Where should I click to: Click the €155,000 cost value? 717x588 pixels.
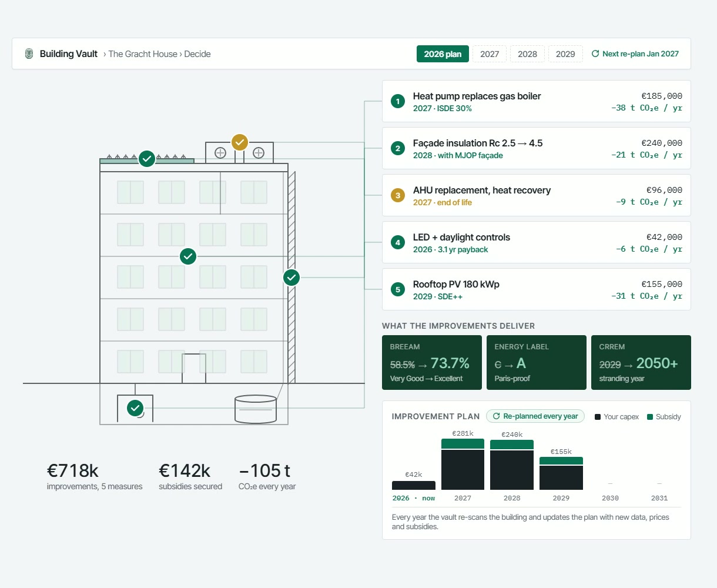(x=662, y=284)
